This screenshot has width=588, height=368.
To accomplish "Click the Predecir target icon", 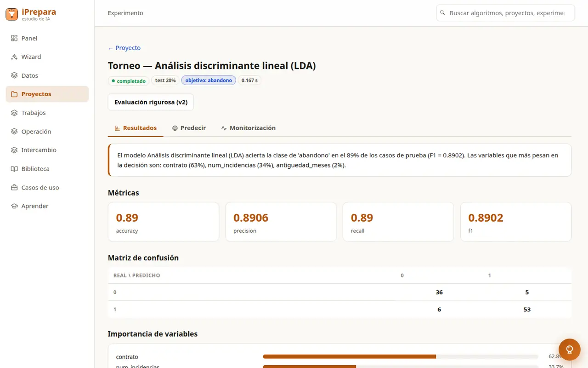I will tap(175, 128).
